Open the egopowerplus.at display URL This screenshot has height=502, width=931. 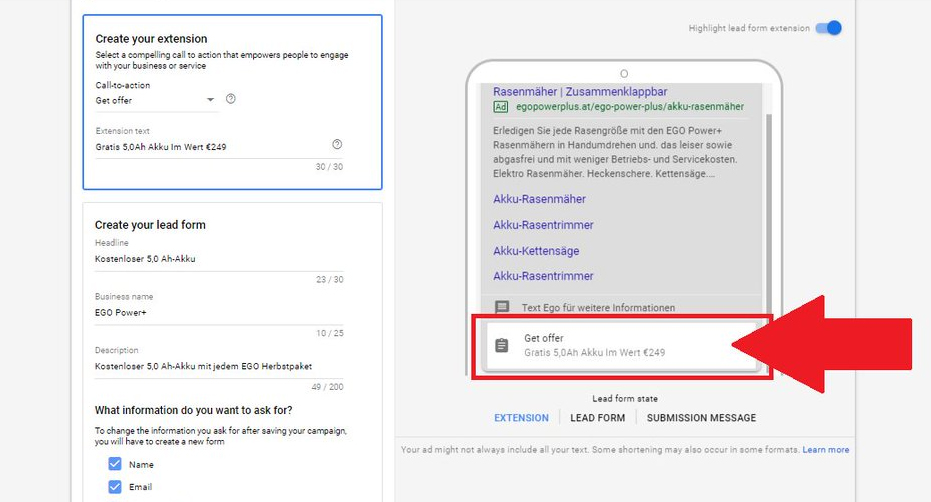630,107
